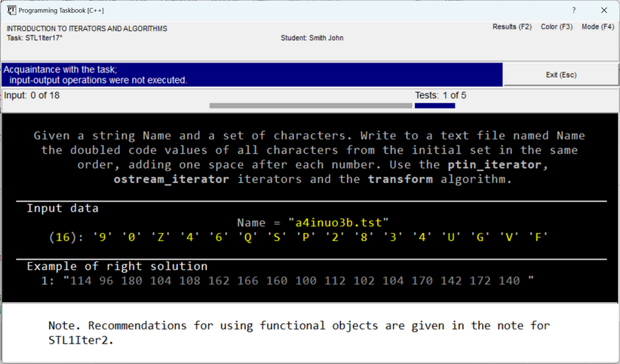620x364 pixels.
Task: Open Results (F2) menu item
Action: click(511, 27)
